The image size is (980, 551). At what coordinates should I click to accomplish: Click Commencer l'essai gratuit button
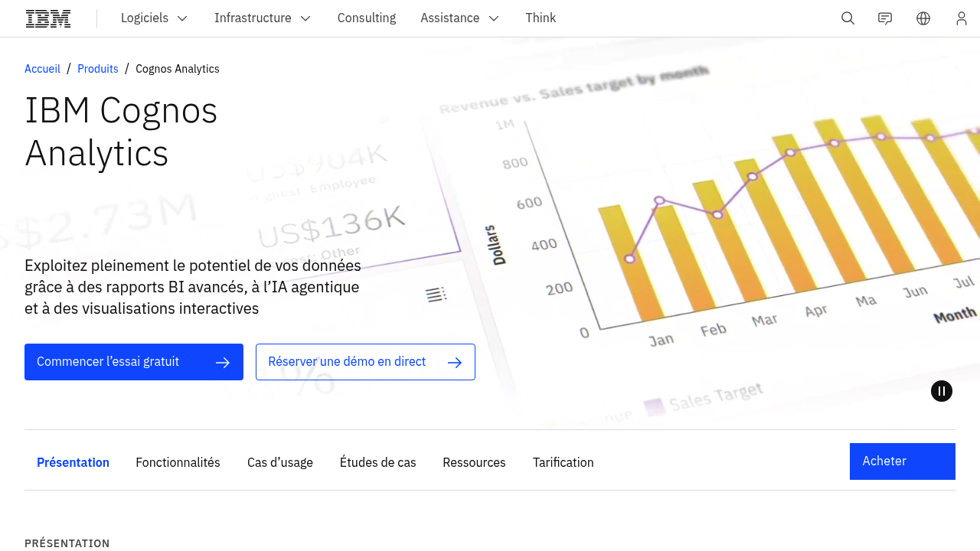134,362
